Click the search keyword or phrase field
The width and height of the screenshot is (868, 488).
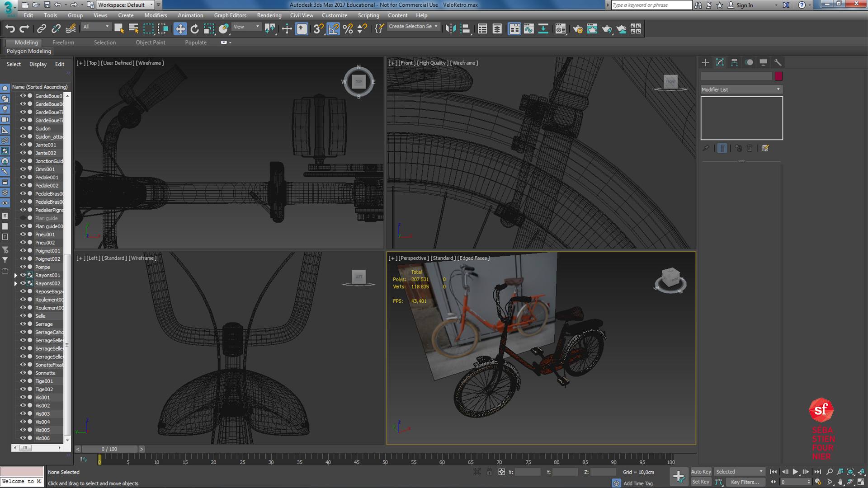[x=651, y=5]
